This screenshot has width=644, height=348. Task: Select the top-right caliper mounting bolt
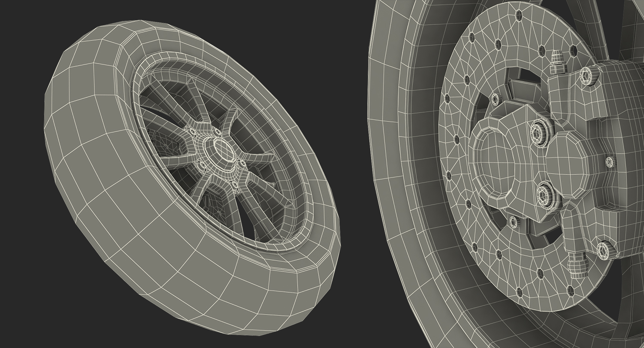coord(587,76)
